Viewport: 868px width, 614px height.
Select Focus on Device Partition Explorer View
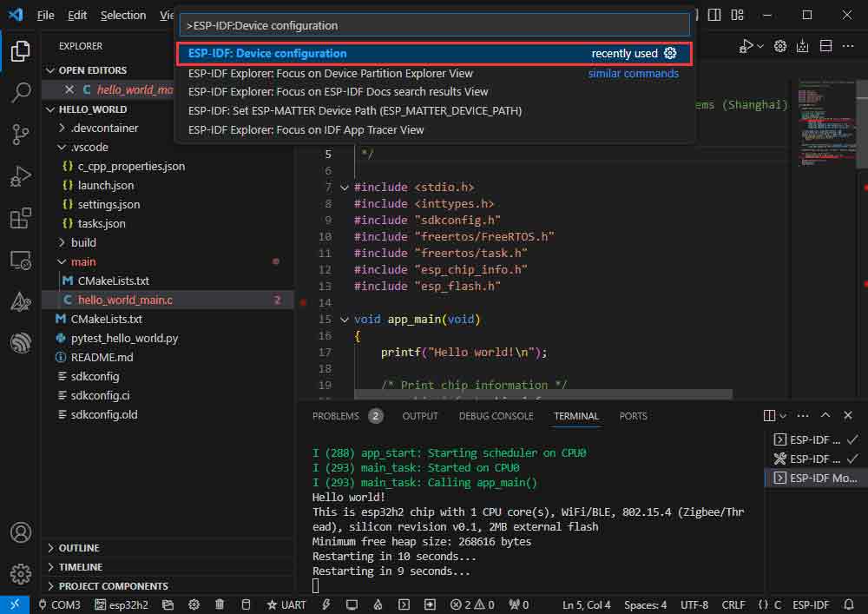(434, 73)
